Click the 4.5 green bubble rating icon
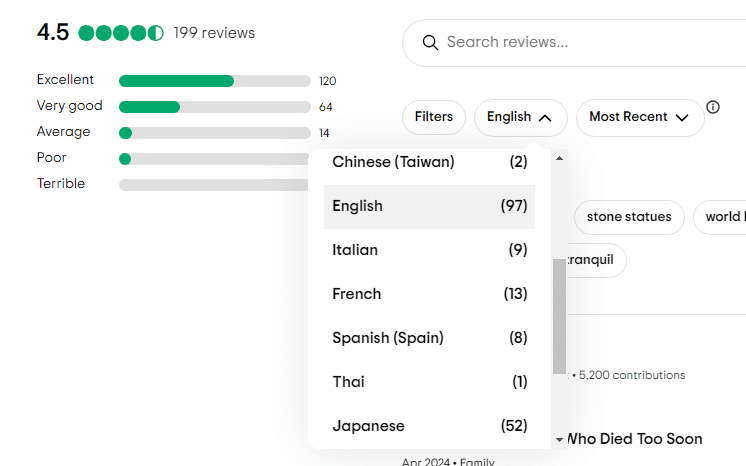This screenshot has width=746, height=466. [120, 33]
